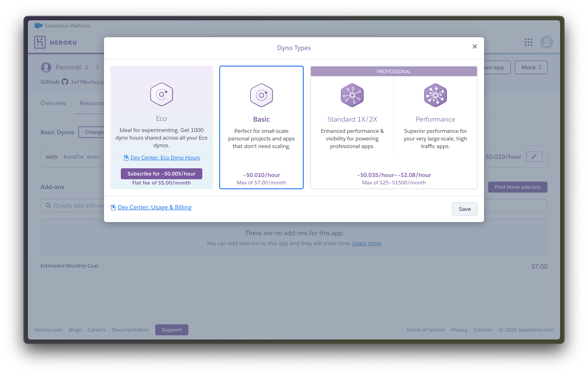Click the Heroku logo icon

coord(40,42)
